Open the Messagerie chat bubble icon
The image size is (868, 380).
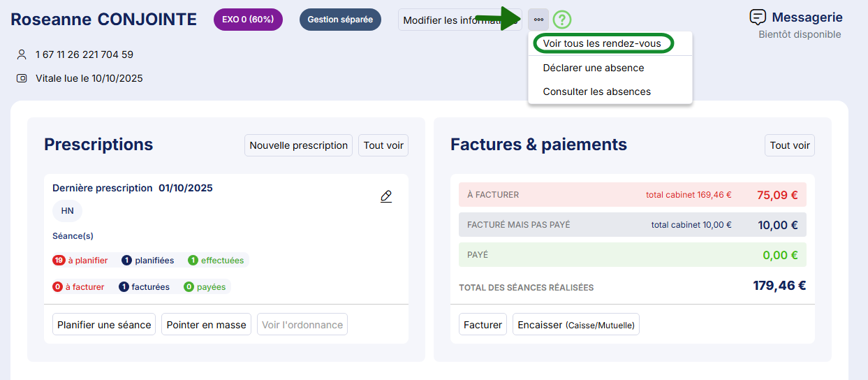[758, 17]
